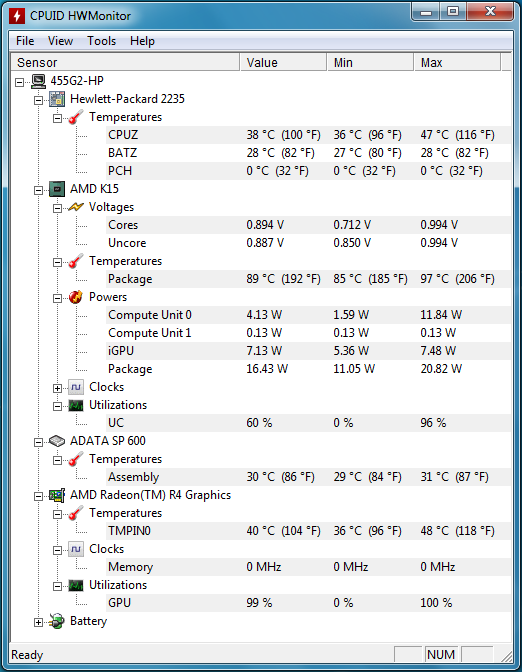
Task: Click the Battery icon in tree
Action: click(x=57, y=621)
